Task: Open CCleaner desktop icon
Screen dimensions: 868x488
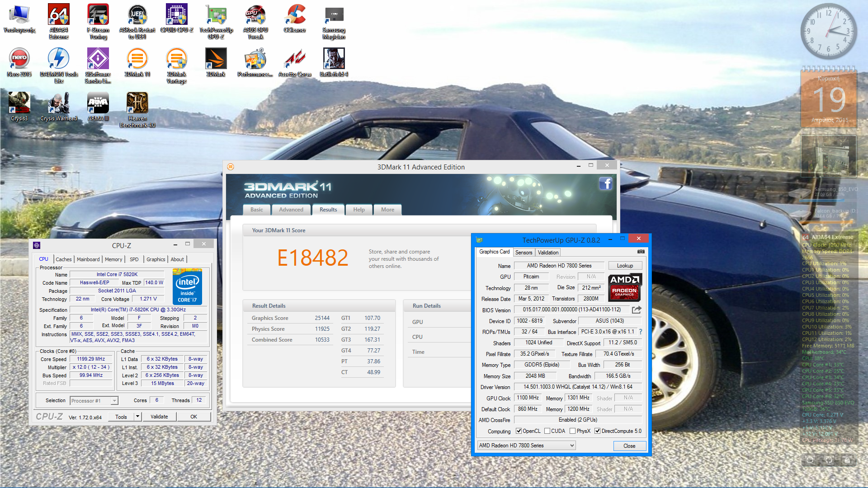Action: 295,18
